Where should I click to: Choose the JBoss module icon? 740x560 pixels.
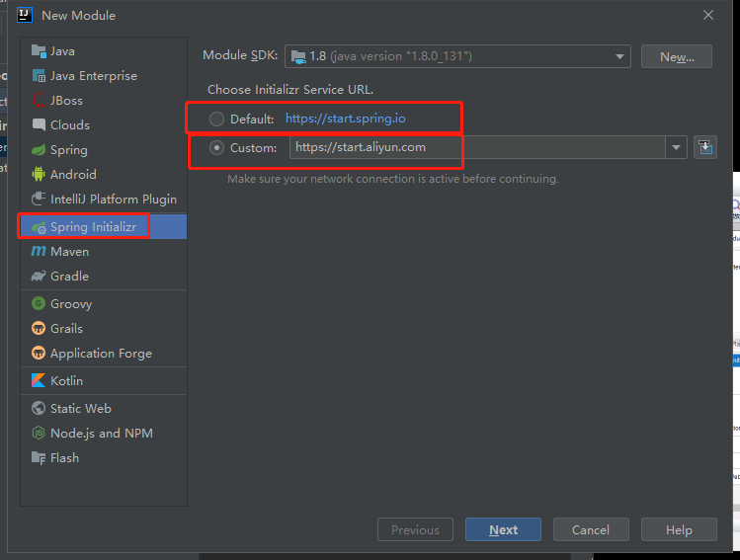39,100
